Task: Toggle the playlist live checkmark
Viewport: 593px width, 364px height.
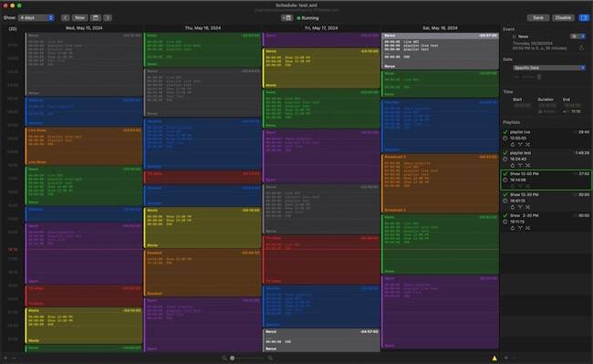Action: point(505,132)
